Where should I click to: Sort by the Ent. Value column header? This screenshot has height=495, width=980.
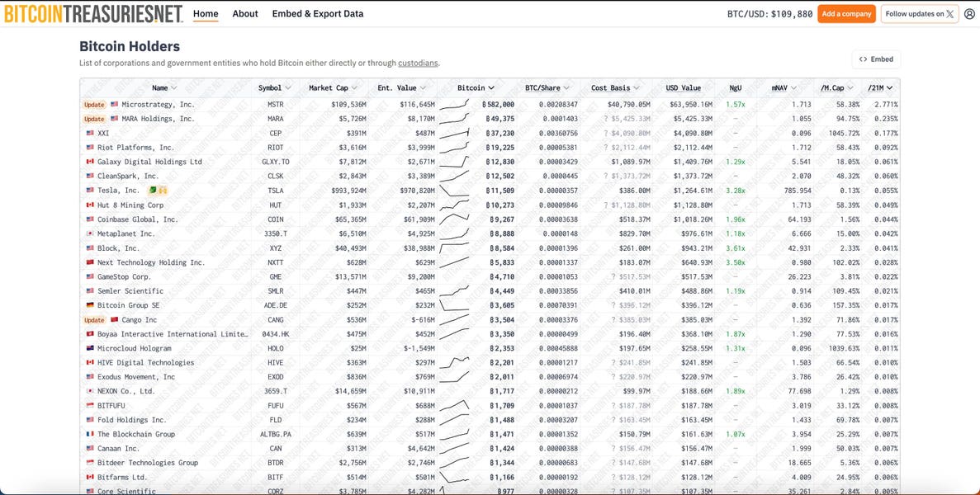pyautogui.click(x=402, y=88)
